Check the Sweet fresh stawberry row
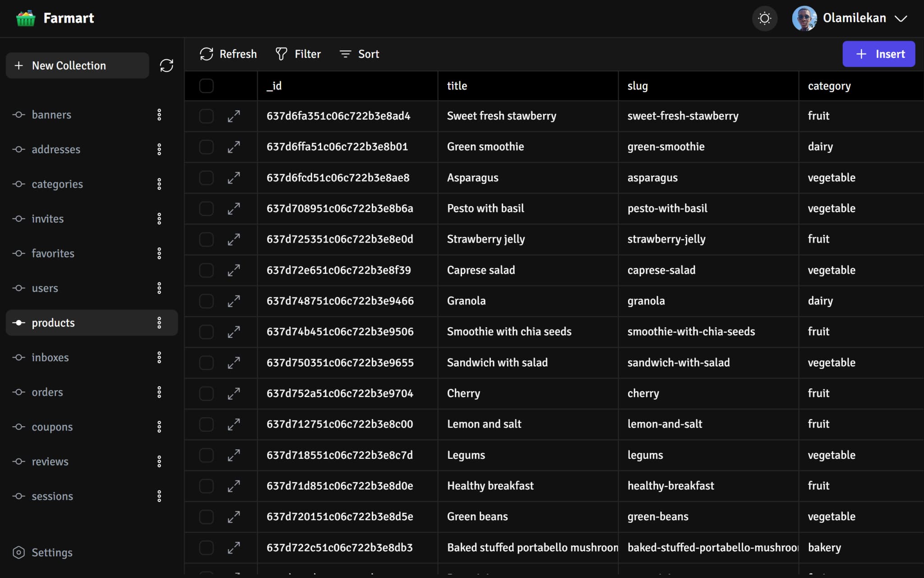This screenshot has width=924, height=578. point(206,116)
